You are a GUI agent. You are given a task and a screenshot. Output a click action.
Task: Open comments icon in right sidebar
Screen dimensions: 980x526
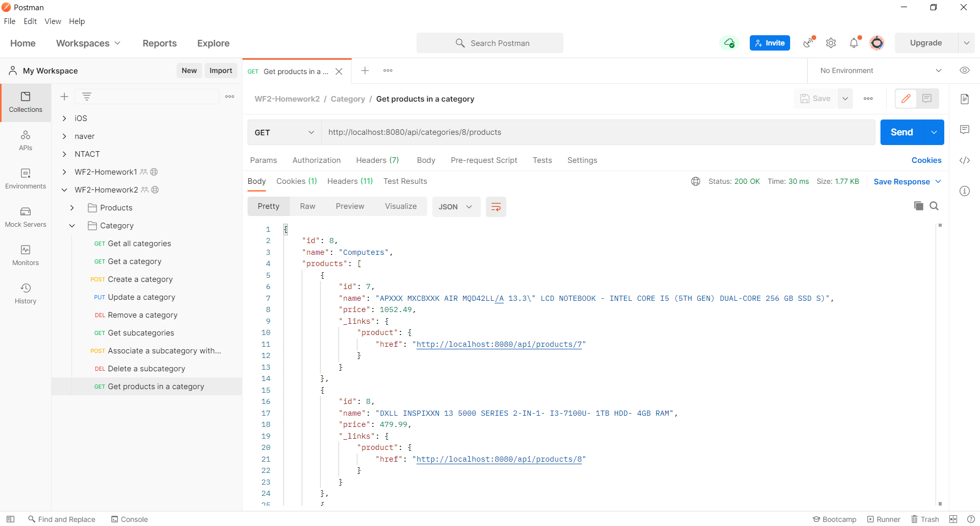[x=965, y=130]
